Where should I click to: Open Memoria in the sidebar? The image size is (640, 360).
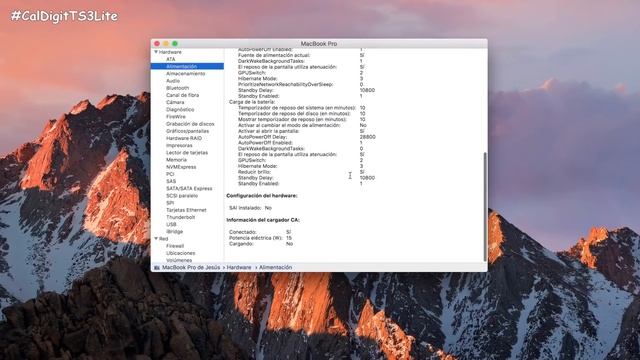176,160
